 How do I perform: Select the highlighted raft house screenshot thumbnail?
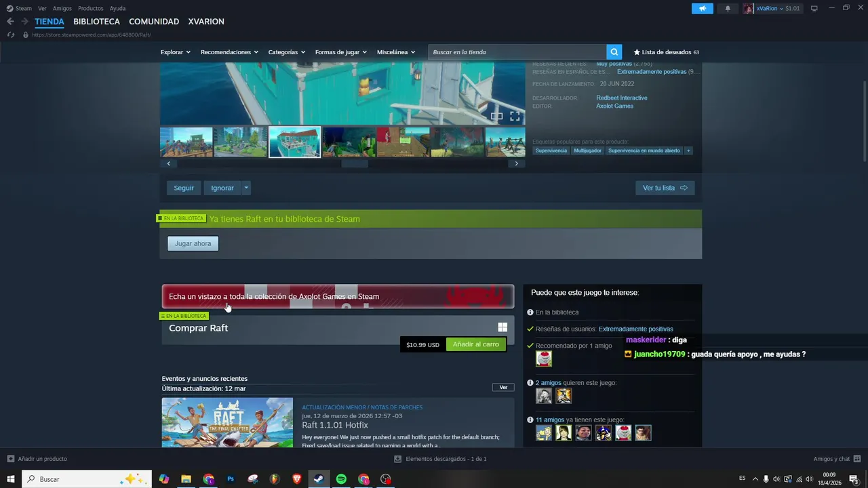point(294,142)
